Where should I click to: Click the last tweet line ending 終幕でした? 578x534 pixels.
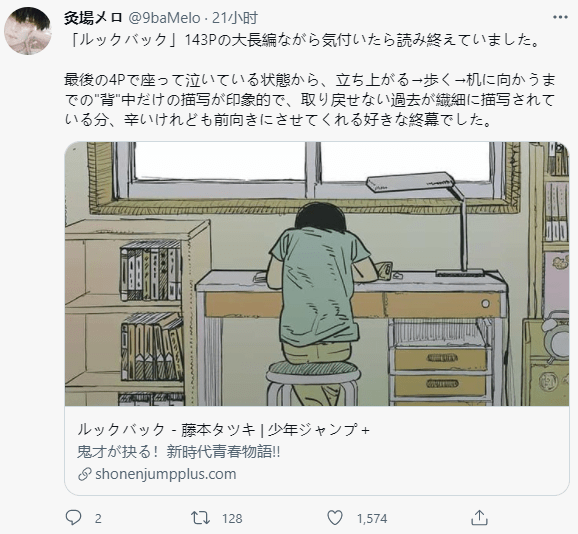278,120
